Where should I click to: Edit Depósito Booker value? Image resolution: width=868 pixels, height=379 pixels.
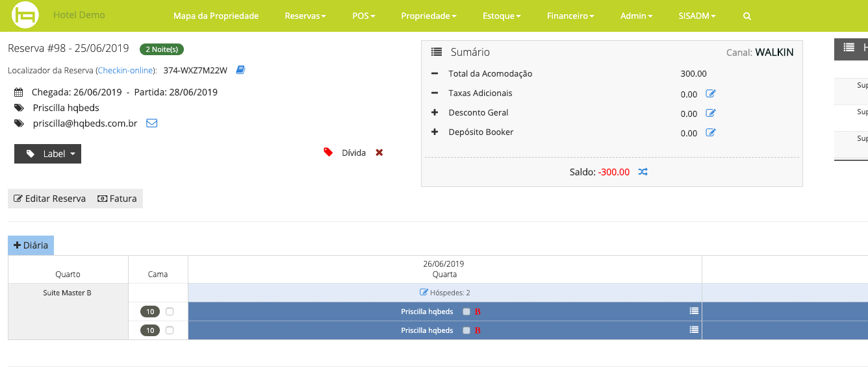(x=711, y=133)
